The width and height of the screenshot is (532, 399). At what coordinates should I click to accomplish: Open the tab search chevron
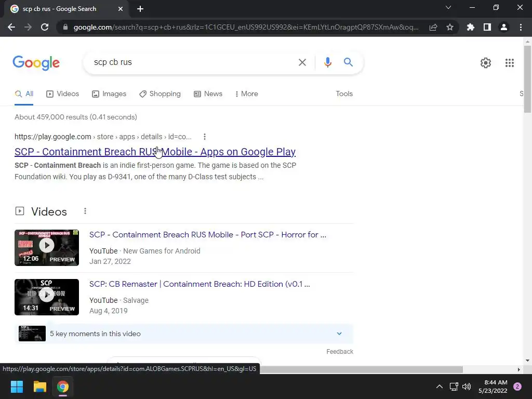click(448, 7)
